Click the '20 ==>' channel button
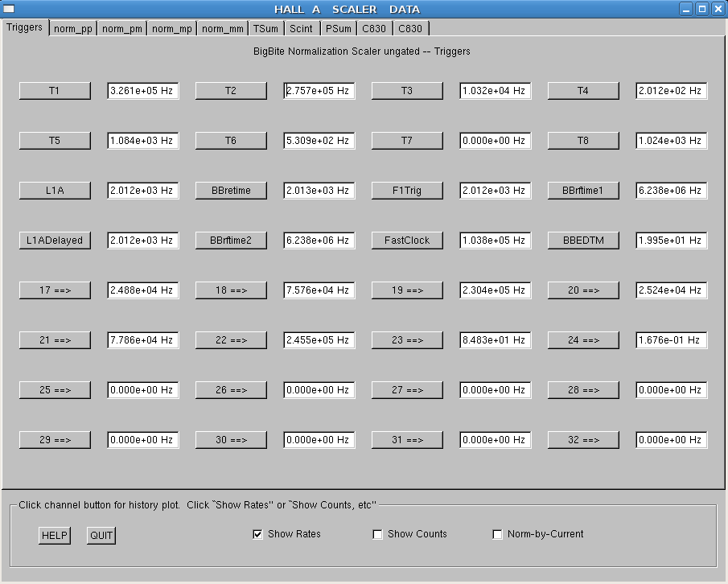728x584 pixels. tap(583, 290)
